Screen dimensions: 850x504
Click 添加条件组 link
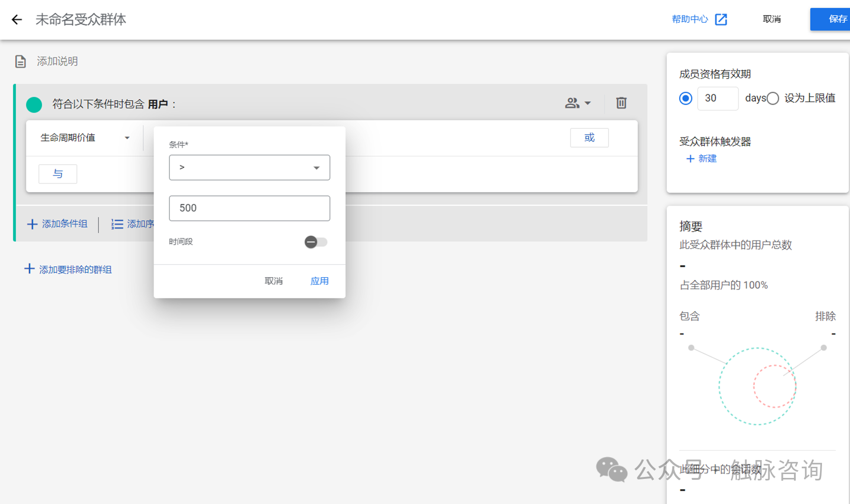tap(65, 224)
